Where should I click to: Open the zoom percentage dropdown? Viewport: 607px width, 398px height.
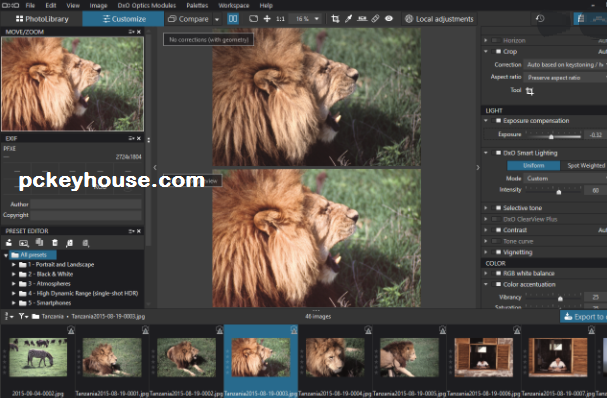[317, 19]
